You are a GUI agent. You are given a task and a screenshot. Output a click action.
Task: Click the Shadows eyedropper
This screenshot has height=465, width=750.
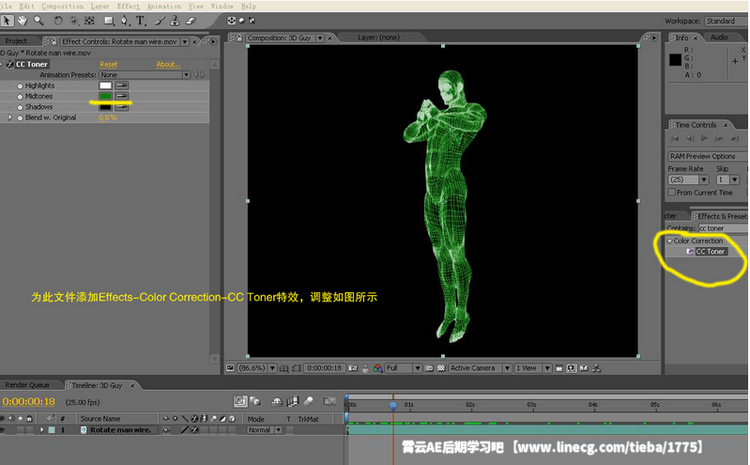(x=122, y=107)
